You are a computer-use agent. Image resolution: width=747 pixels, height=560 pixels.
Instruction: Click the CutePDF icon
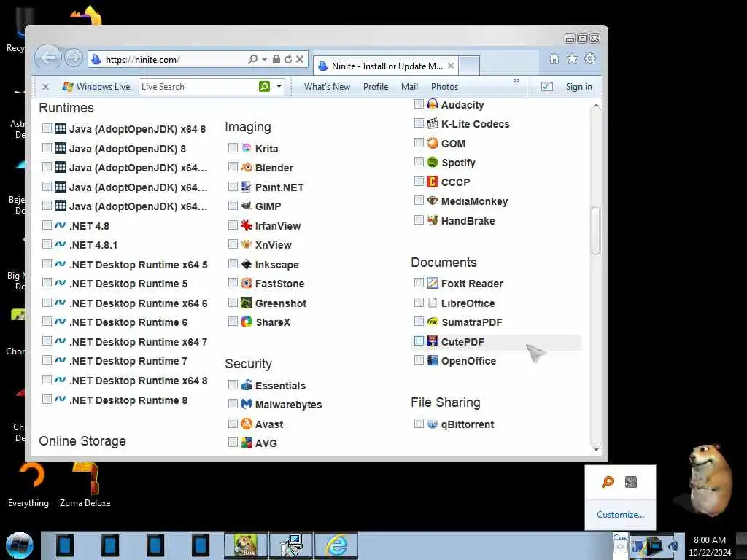(x=433, y=341)
